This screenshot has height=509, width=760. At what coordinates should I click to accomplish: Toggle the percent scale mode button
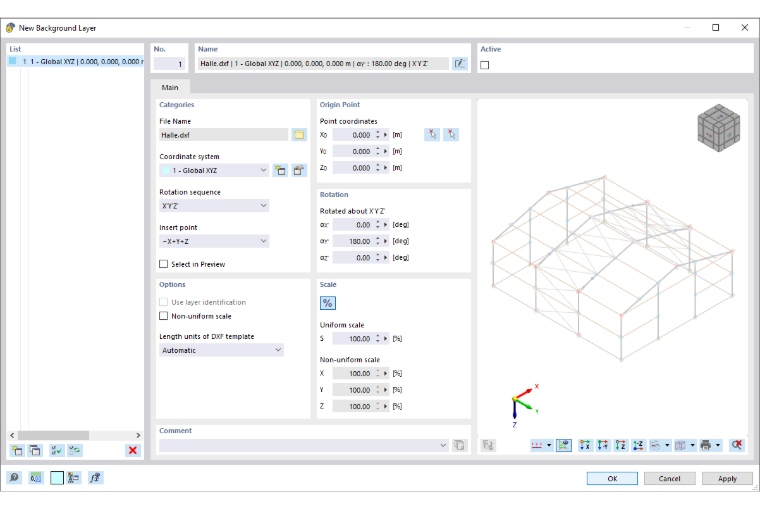tap(328, 303)
